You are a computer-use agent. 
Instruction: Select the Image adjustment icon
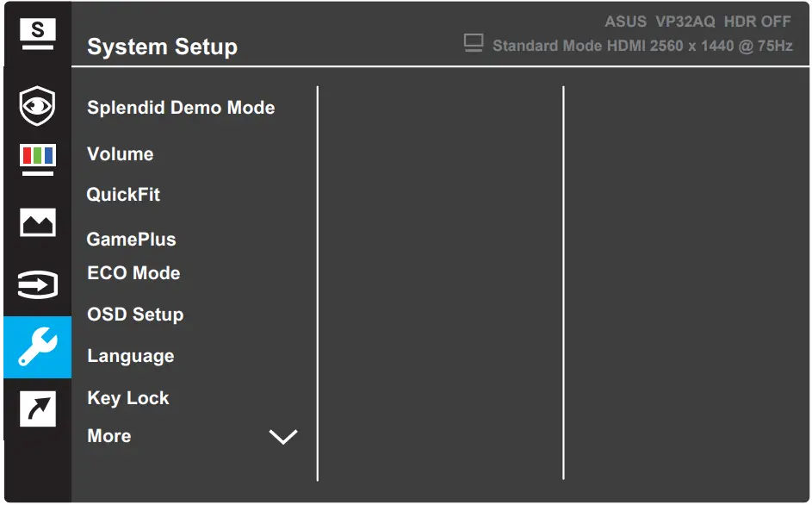pos(36,221)
